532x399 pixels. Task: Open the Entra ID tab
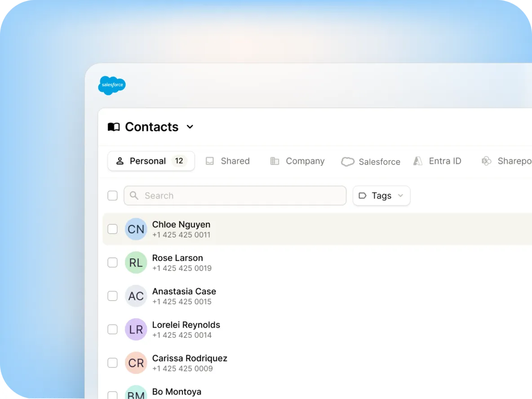coord(437,161)
